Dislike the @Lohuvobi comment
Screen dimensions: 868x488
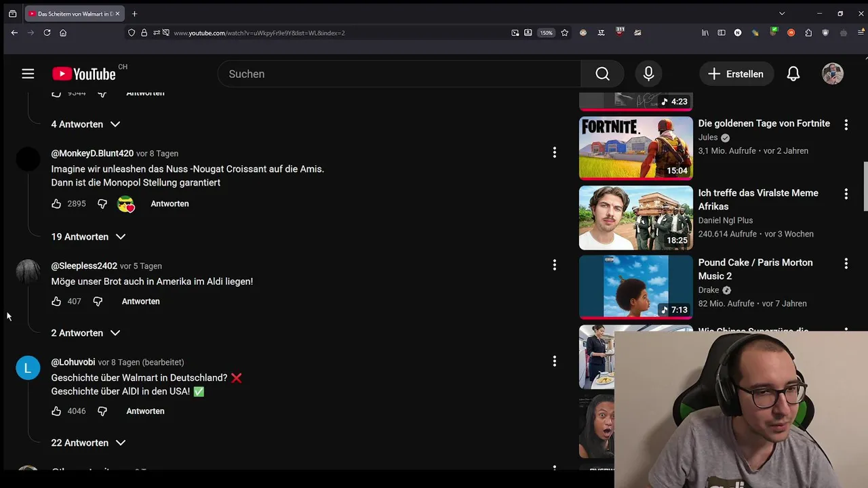[x=102, y=411]
